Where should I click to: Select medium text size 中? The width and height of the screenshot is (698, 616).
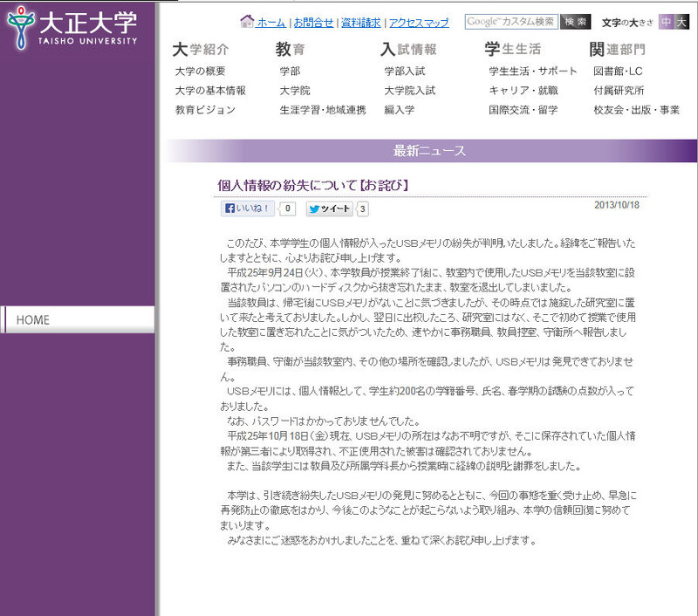(x=667, y=22)
